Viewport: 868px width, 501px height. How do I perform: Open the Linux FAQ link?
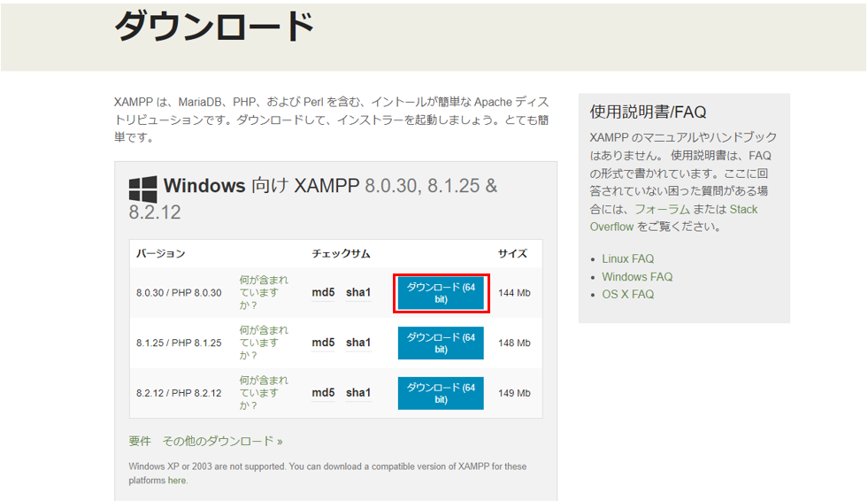[x=627, y=258]
